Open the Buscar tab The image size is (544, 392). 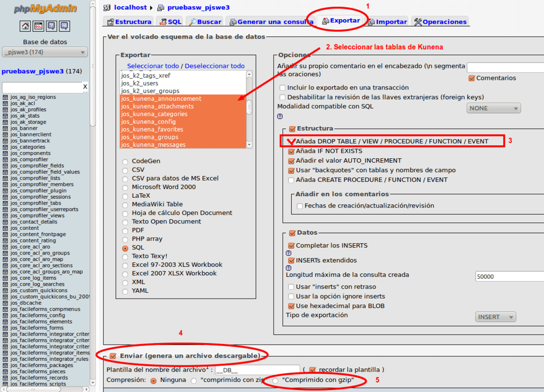[205, 22]
